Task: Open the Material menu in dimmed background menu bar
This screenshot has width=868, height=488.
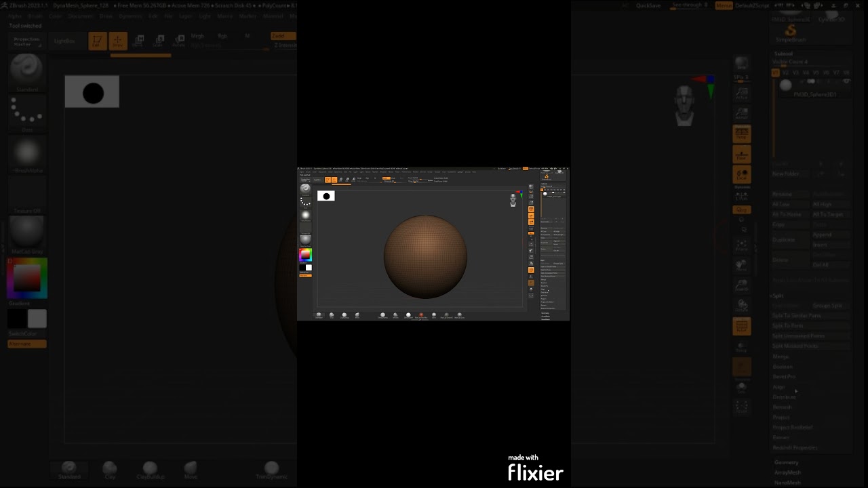Action: 273,16
